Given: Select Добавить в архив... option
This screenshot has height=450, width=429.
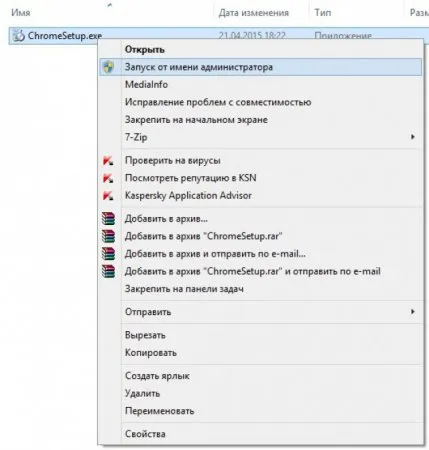Looking at the screenshot, I should click(x=261, y=219).
